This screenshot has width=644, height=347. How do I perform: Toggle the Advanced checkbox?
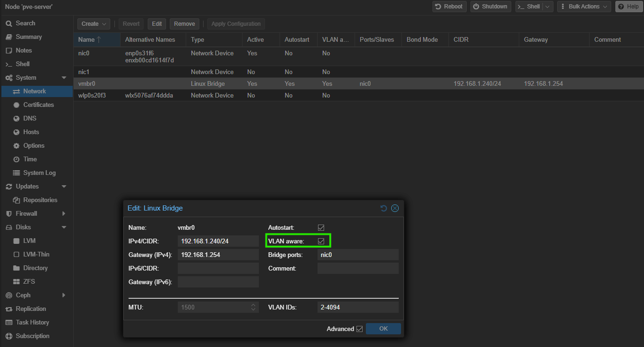coord(359,329)
